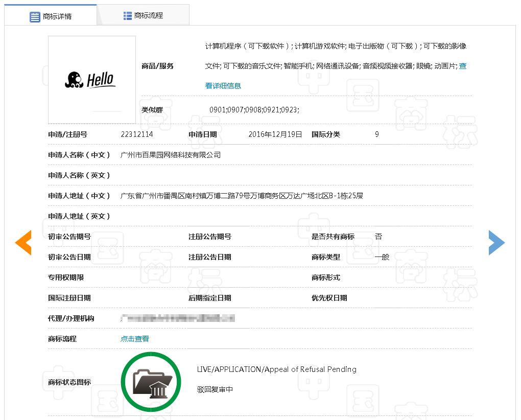The image size is (521, 420).
Task: Go to the previous trademark with orange arrow
Action: pos(23,242)
